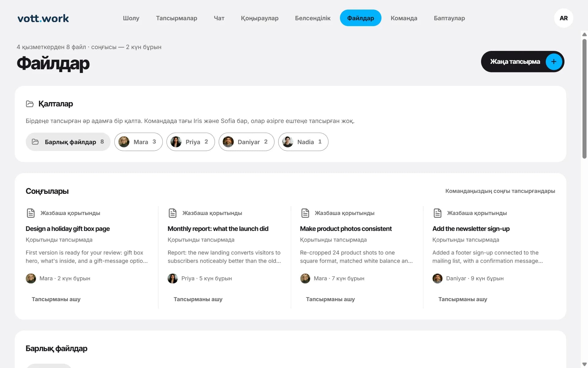Screen dimensions: 588x368
Task: Click the page scrollbar thumb
Action: (584, 99)
